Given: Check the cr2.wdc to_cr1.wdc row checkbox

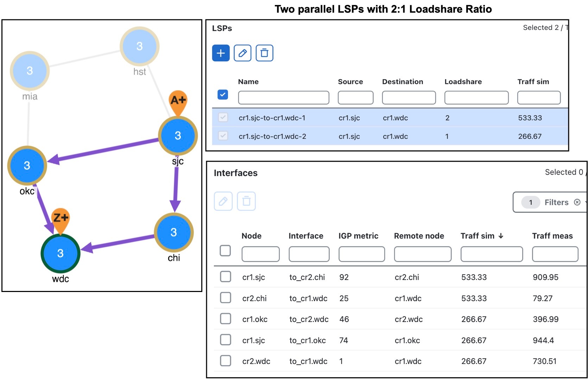Looking at the screenshot, I should [225, 360].
